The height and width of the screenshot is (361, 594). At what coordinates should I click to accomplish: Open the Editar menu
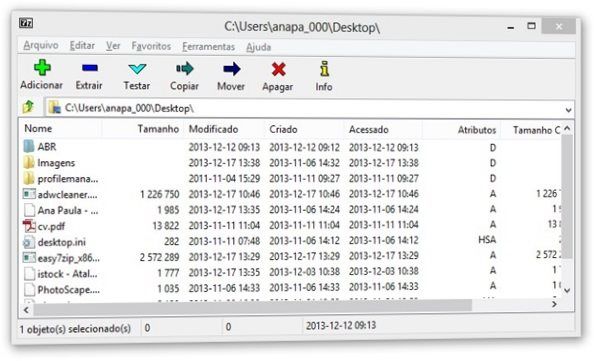[82, 46]
